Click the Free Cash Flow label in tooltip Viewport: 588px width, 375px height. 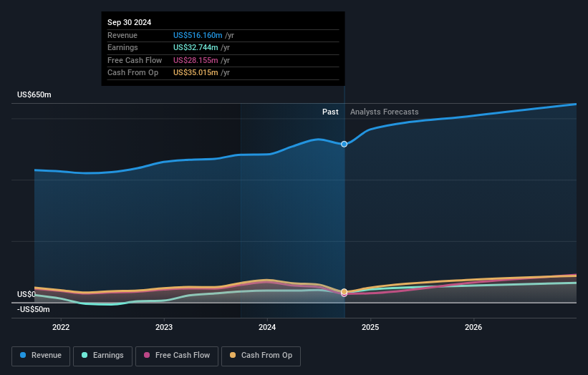[135, 60]
